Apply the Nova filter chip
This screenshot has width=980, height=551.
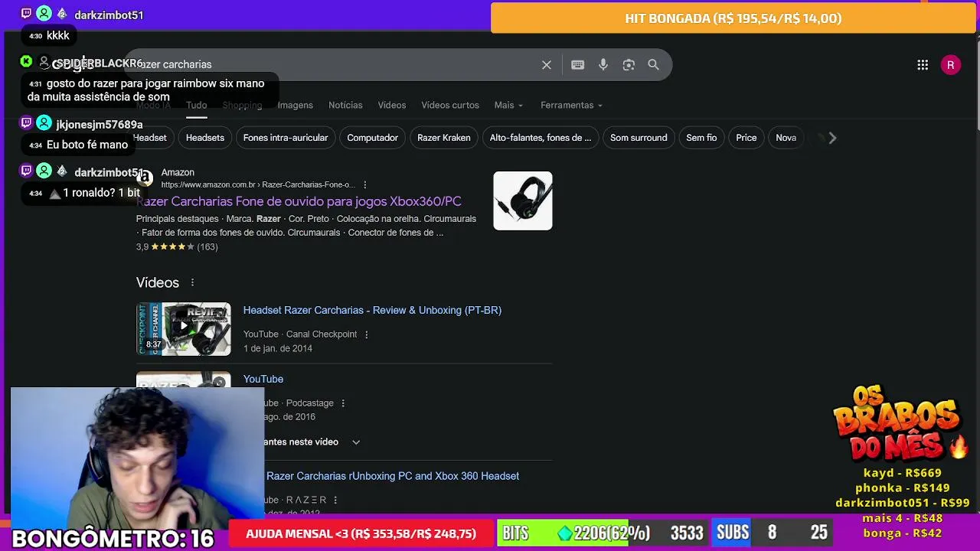(x=786, y=138)
